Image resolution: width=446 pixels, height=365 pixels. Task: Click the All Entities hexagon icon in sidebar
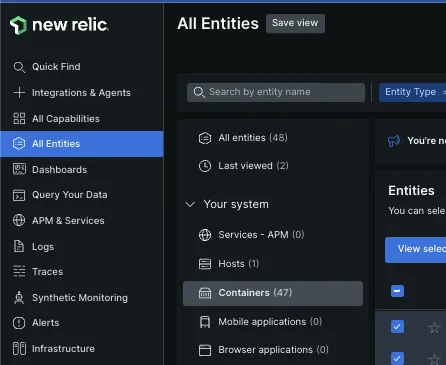[x=19, y=144]
